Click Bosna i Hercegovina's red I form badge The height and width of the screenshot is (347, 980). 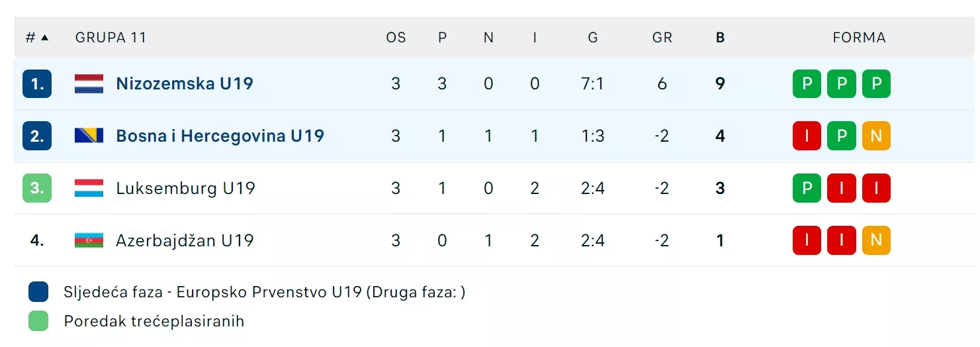point(807,136)
